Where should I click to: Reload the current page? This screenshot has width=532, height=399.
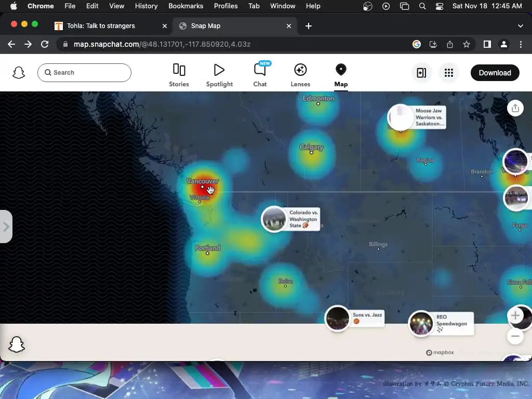click(x=45, y=44)
